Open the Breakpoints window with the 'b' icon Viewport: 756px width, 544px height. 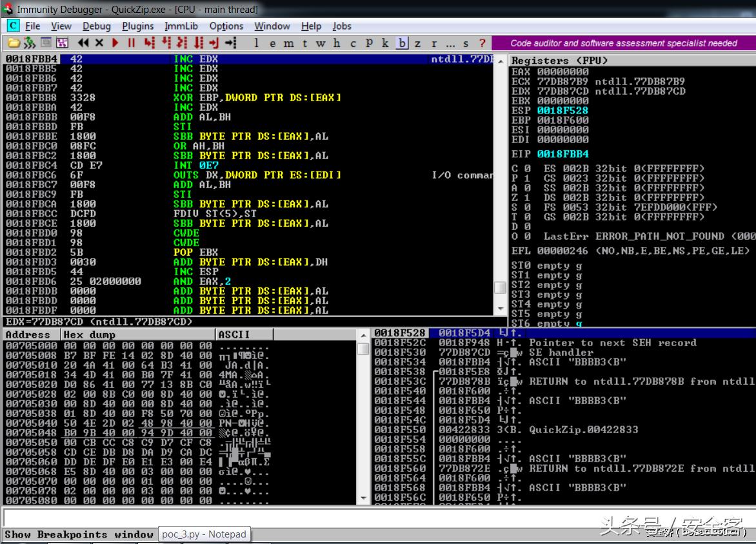[402, 43]
